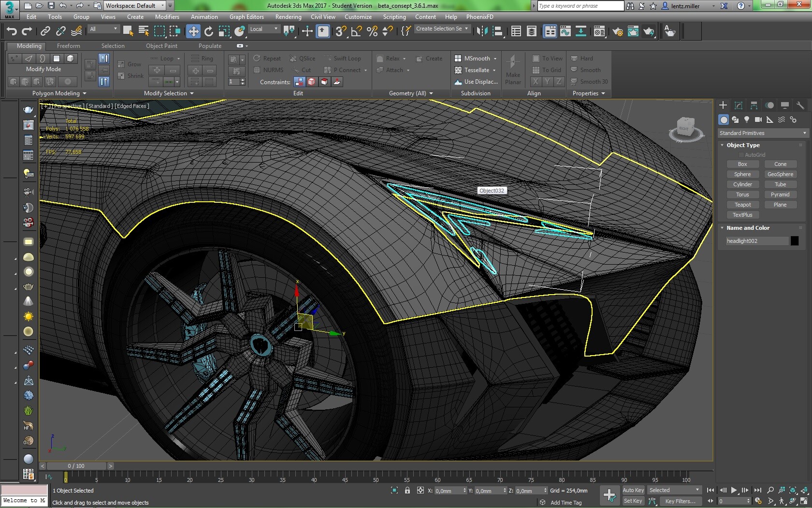Switch to the Freeform ribbon tab
This screenshot has width=812, height=508.
point(68,46)
